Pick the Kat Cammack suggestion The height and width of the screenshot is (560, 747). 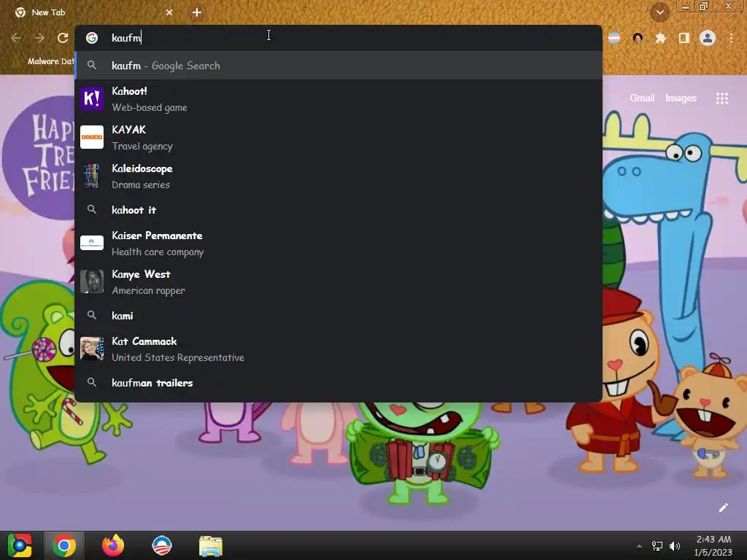point(338,349)
